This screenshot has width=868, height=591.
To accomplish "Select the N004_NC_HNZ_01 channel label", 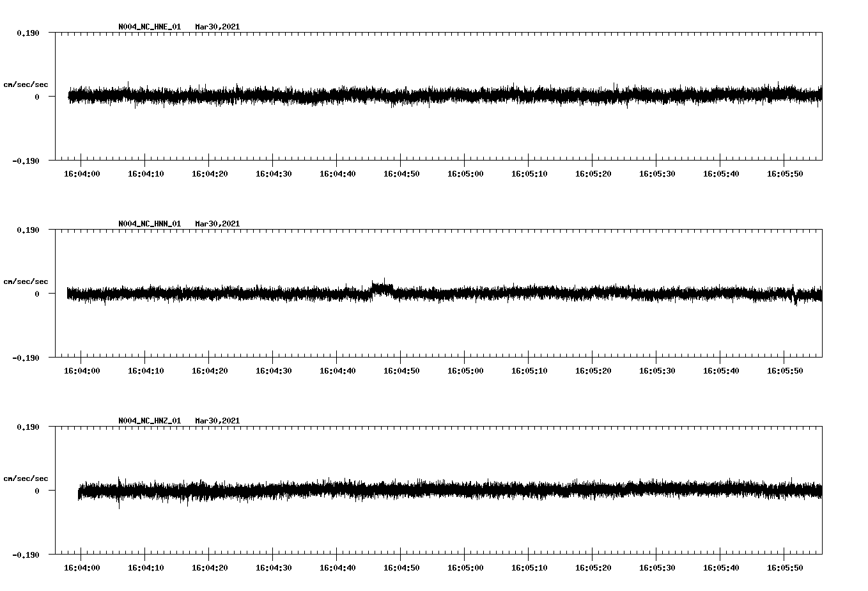I will pyautogui.click(x=148, y=420).
